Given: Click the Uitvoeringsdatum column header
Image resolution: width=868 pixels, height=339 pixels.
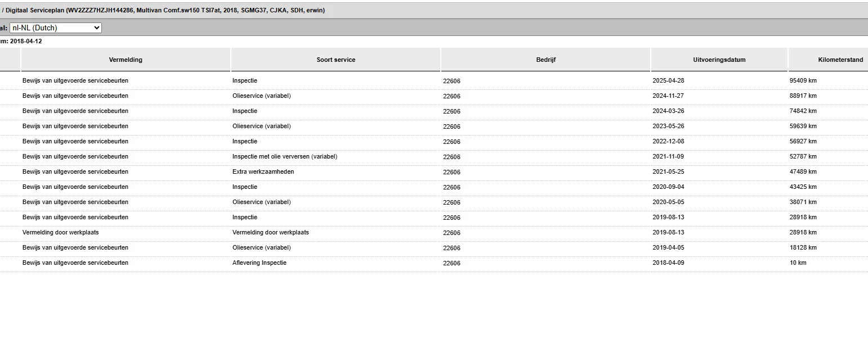Looking at the screenshot, I should click(x=719, y=60).
